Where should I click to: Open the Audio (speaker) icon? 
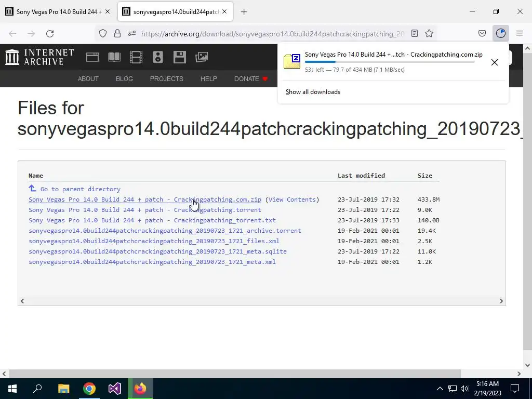(158, 57)
